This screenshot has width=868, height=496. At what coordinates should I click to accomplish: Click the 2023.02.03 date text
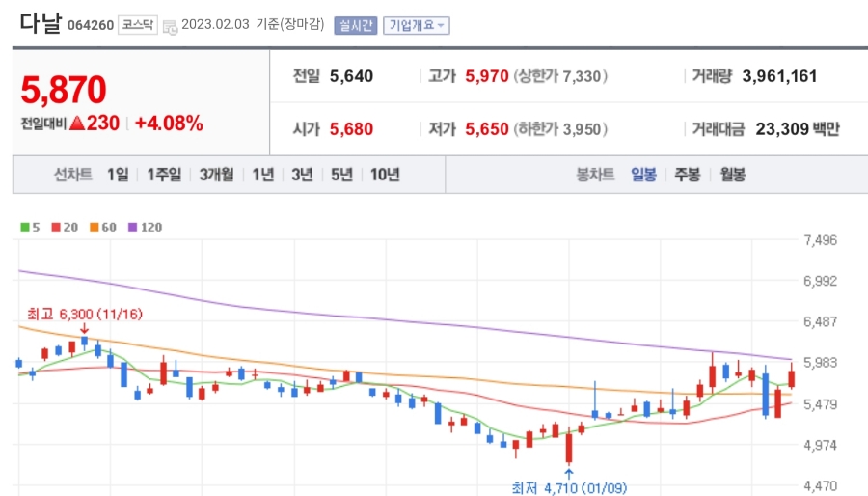[x=215, y=25]
